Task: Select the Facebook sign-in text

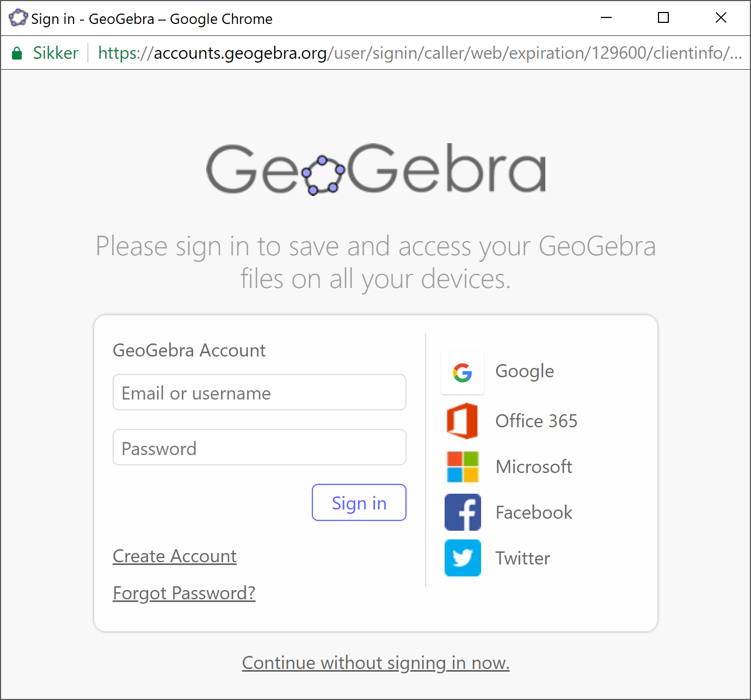Action: [533, 512]
